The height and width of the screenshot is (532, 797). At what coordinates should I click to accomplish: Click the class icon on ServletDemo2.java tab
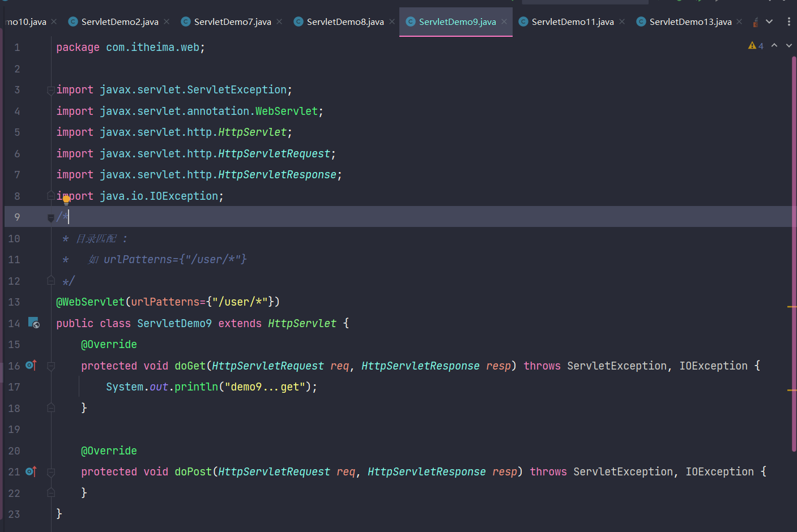(x=73, y=22)
